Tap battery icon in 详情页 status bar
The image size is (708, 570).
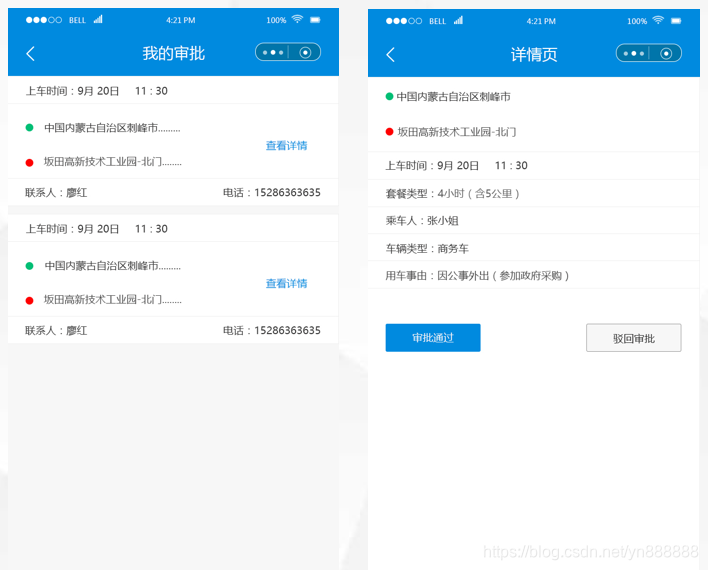click(x=676, y=21)
